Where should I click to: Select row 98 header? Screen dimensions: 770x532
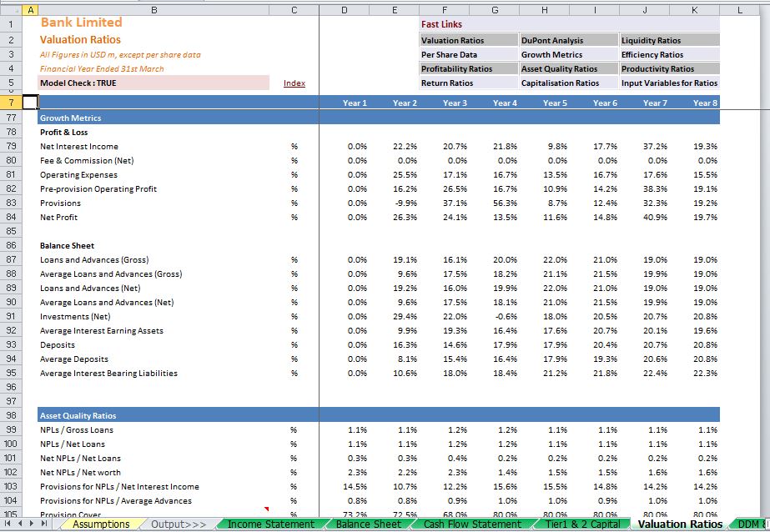coord(11,415)
